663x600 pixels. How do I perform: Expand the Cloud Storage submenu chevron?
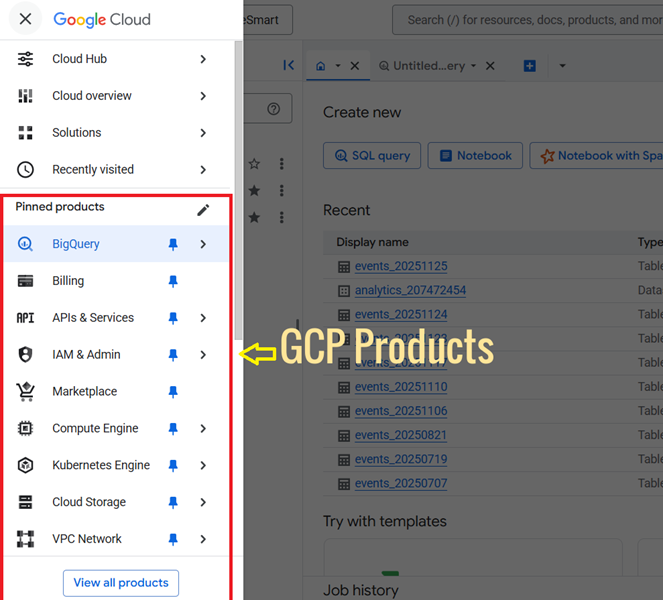point(203,502)
